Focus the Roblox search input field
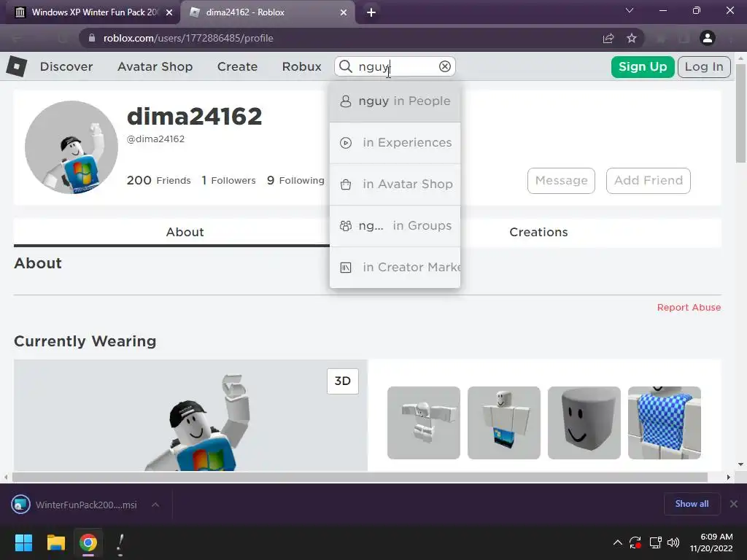Image resolution: width=747 pixels, height=560 pixels. (x=395, y=66)
